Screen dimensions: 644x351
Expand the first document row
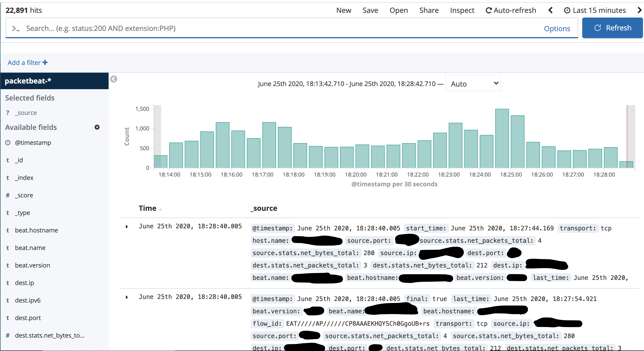(x=127, y=226)
